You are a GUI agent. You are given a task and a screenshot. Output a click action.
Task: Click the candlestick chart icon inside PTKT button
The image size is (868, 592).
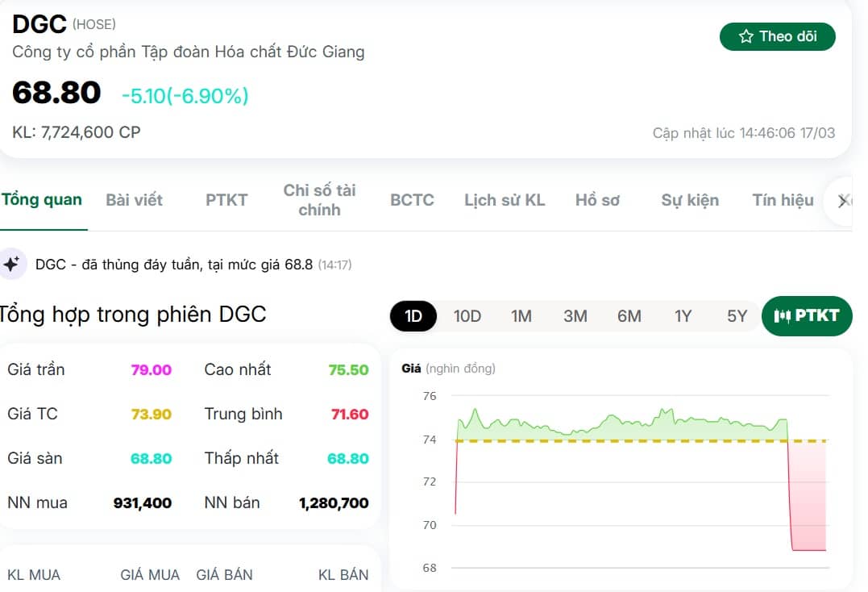783,316
